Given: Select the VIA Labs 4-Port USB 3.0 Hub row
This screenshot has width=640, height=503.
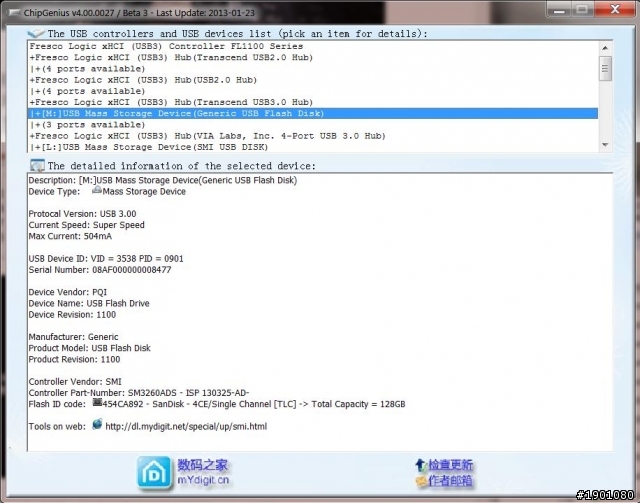Looking at the screenshot, I should click(313, 136).
